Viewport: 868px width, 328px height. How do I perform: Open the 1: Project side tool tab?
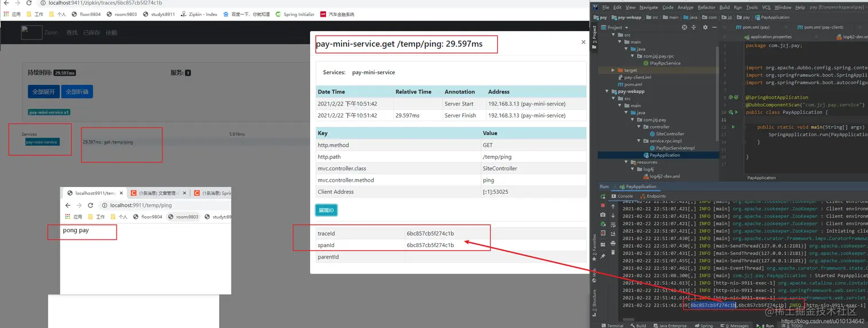click(x=594, y=38)
